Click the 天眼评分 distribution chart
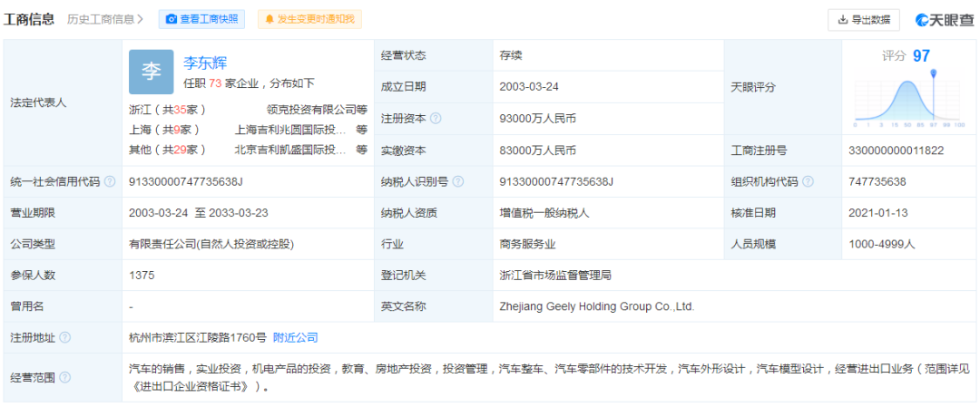This screenshot has width=980, height=407. (x=909, y=97)
